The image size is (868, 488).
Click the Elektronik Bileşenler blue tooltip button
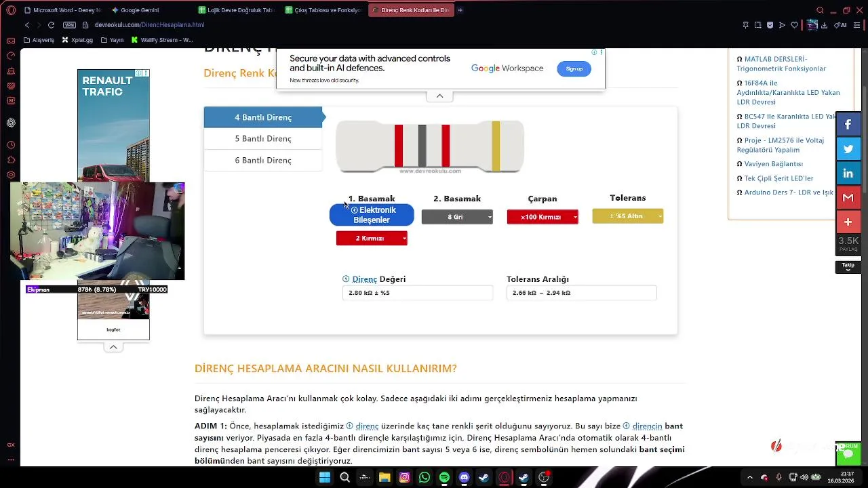coord(372,215)
